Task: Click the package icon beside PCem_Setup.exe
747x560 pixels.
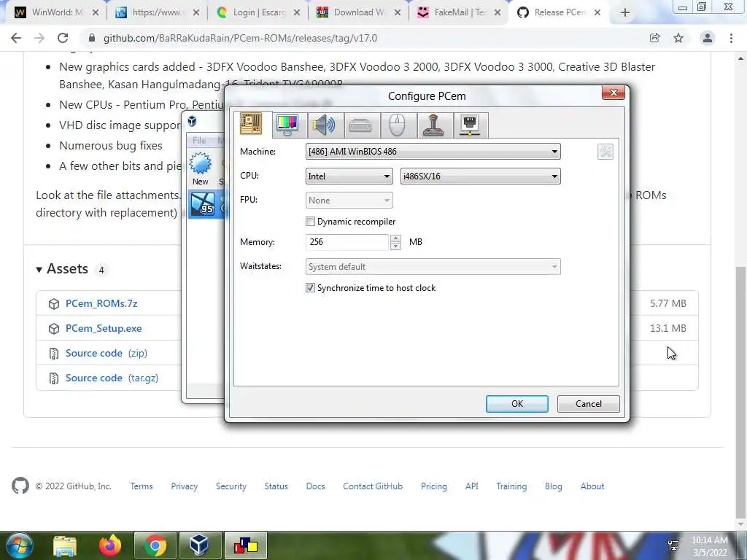Action: 54,329
